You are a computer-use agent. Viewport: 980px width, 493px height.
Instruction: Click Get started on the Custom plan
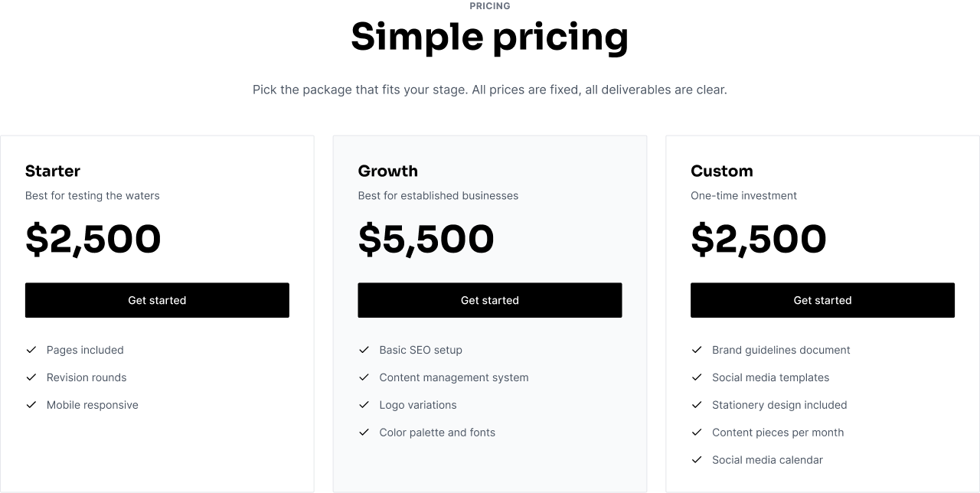click(x=822, y=300)
